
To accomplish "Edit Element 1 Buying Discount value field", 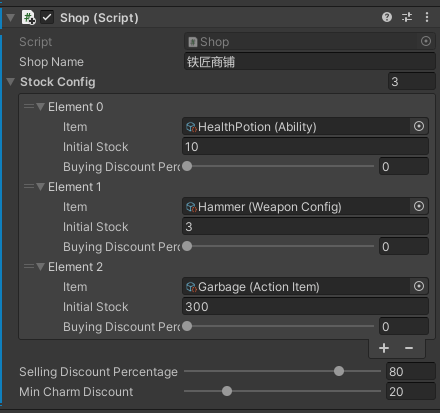I will pyautogui.click(x=404, y=246).
